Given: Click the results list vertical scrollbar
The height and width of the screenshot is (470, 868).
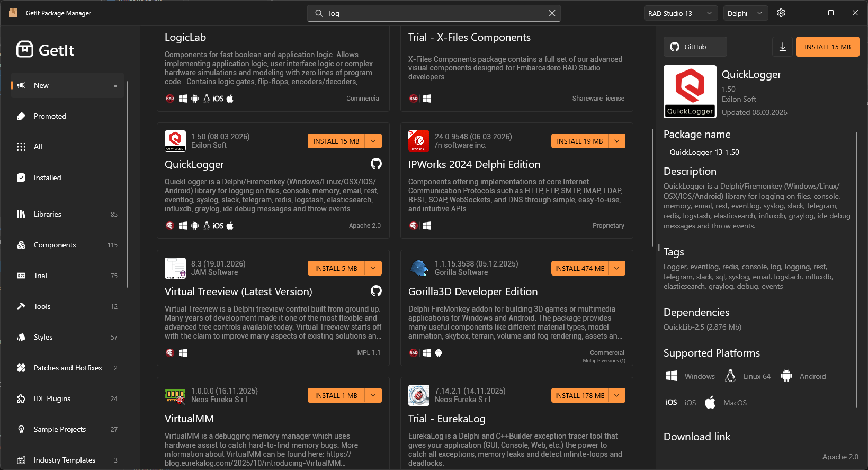Looking at the screenshot, I should (x=652, y=188).
